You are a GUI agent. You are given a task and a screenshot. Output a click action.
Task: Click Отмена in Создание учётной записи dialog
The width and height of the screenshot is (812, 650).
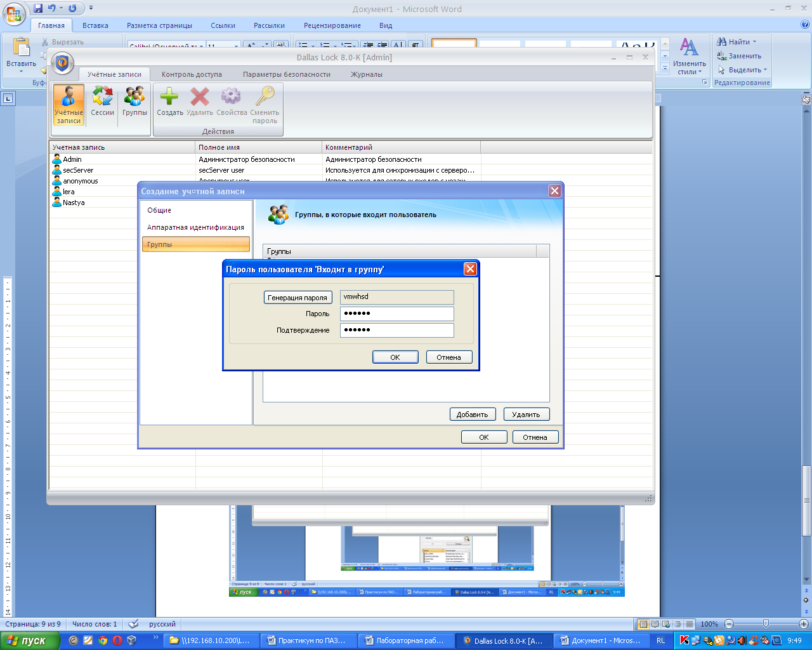click(x=535, y=437)
